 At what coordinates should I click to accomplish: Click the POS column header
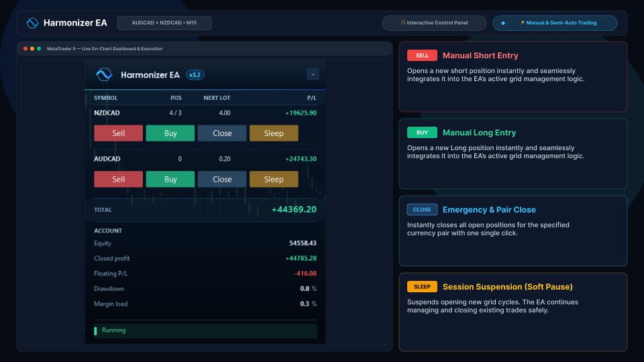(x=176, y=98)
